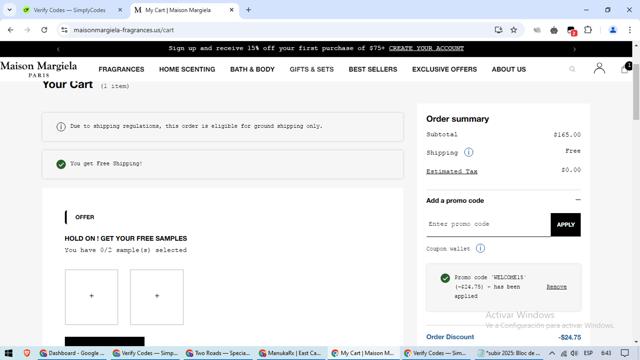
Task: Click the ESP language indicator in tray
Action: [x=588, y=353]
